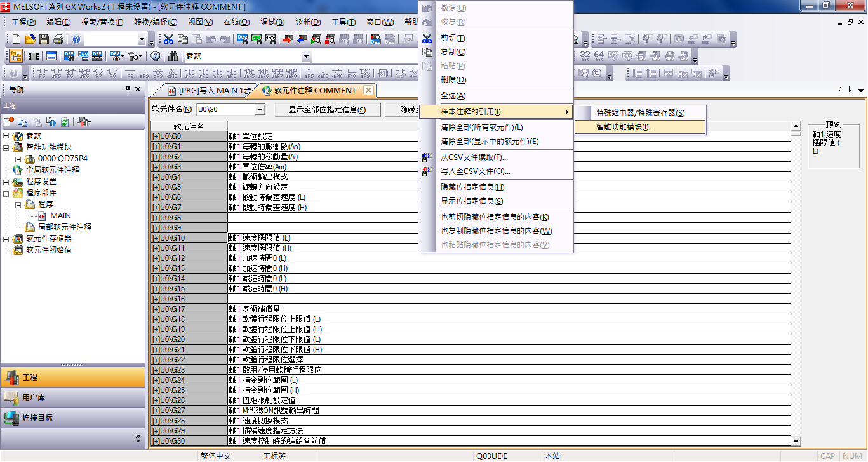Click the Open project folder icon
Screen dimensions: 868x462
30,39
